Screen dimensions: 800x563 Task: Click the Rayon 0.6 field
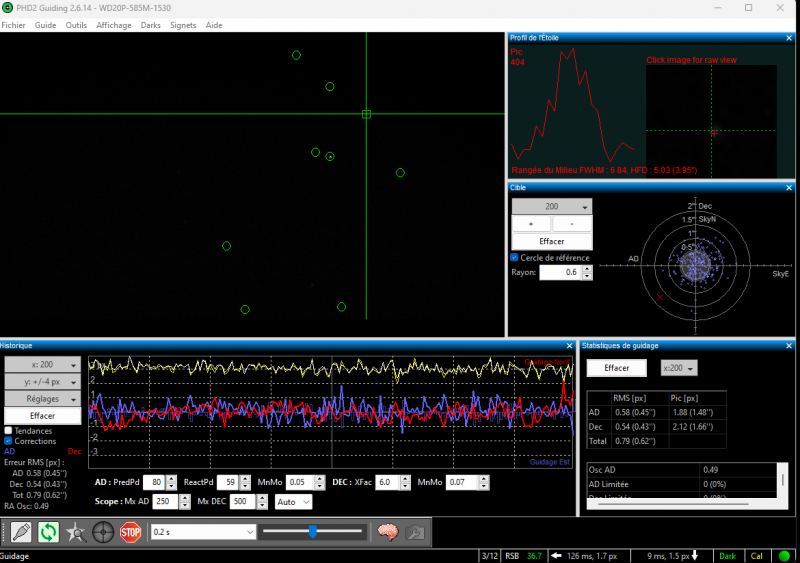click(561, 273)
